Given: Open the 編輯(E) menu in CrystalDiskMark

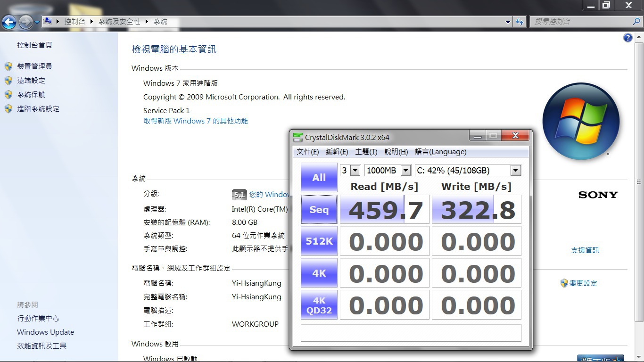Looking at the screenshot, I should tap(337, 152).
